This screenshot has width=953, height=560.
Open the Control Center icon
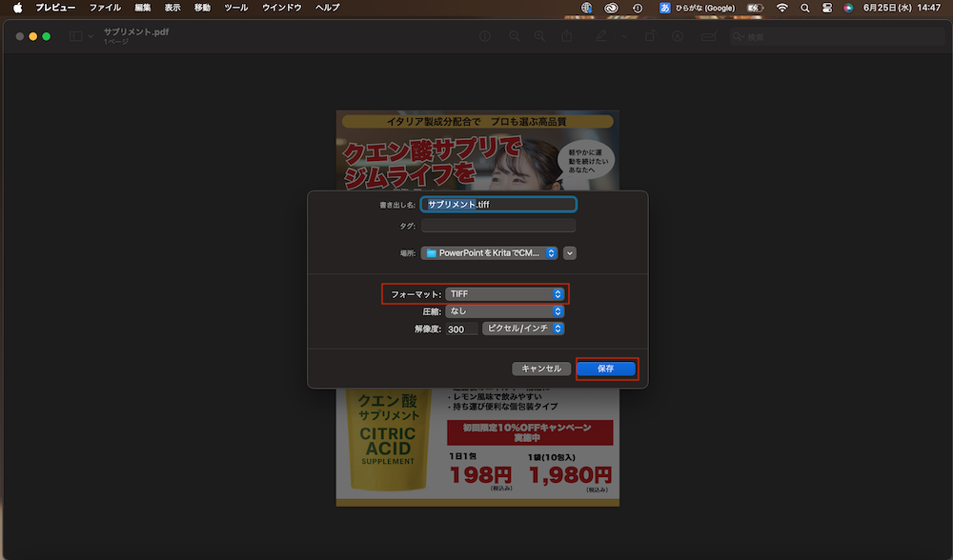coord(827,8)
